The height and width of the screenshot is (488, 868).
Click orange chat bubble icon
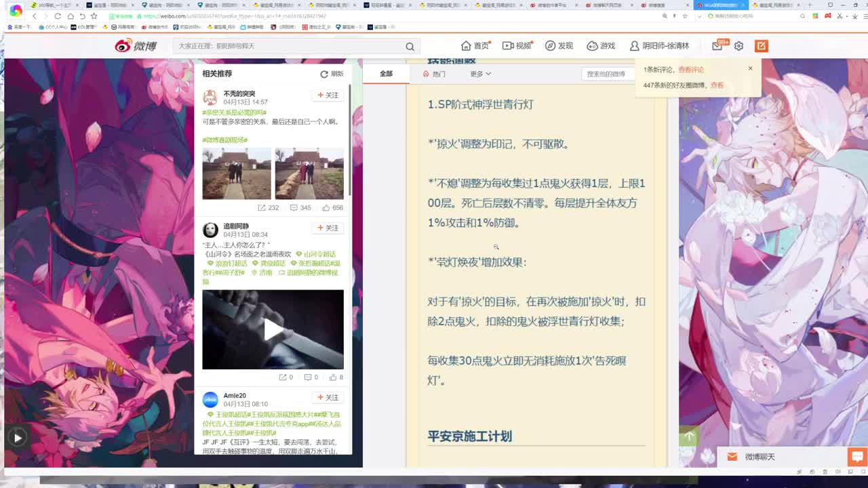857,457
